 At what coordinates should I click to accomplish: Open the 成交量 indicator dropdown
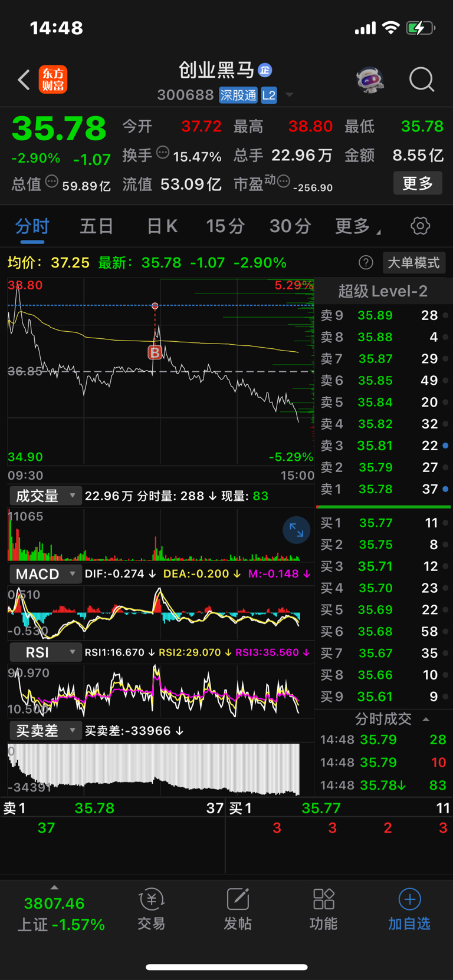[x=45, y=496]
